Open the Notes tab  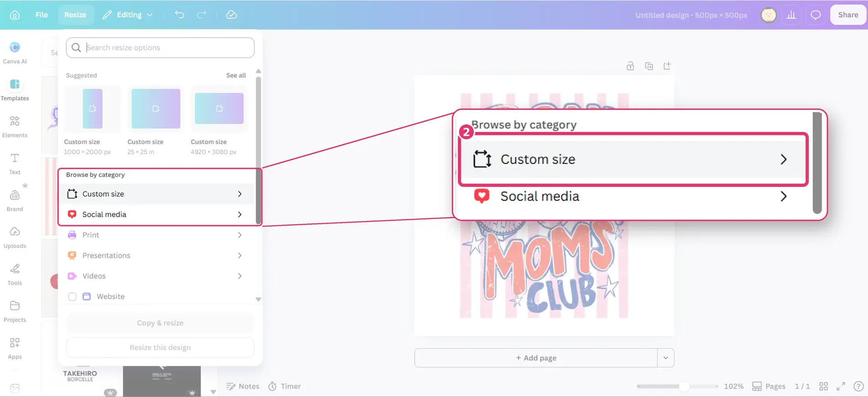click(x=243, y=386)
